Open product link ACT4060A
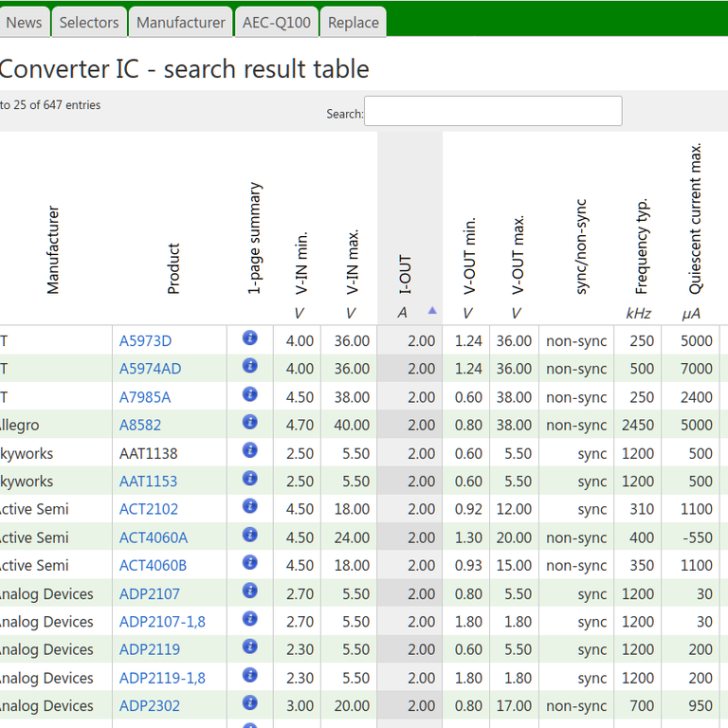Image resolution: width=728 pixels, height=728 pixels. 154,537
